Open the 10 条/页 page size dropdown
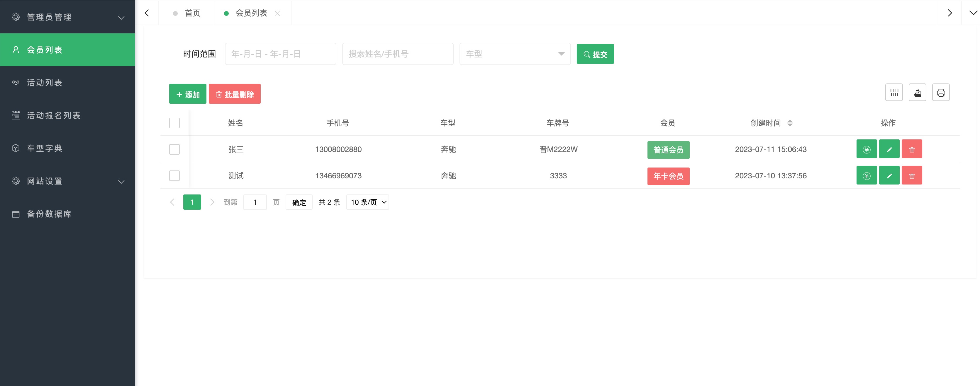The image size is (980, 386). [x=367, y=202]
